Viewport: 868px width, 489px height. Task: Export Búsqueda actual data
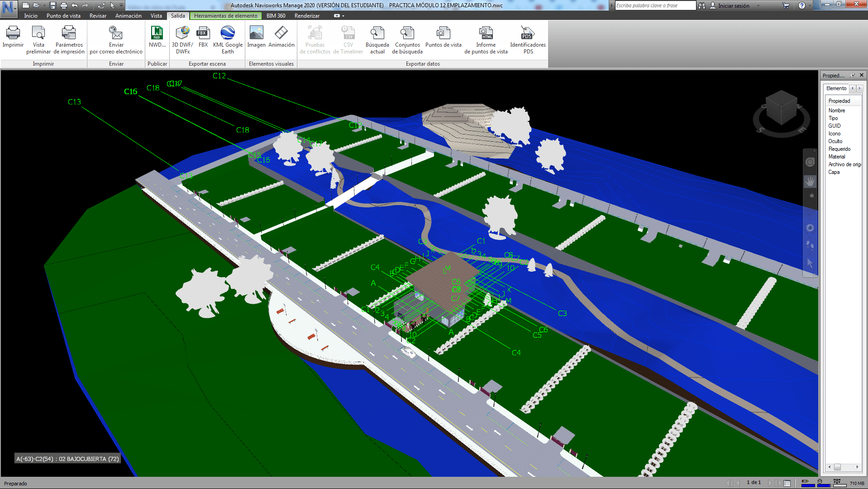[377, 40]
